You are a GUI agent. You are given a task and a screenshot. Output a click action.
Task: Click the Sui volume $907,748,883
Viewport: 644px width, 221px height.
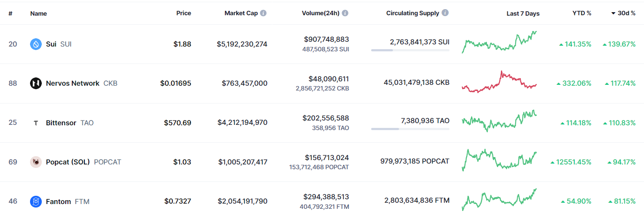[x=326, y=39]
